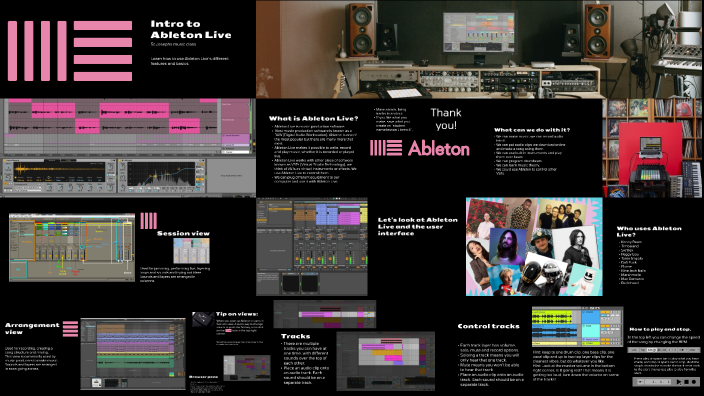Select "Let's look at Ableton Live" heading
This screenshot has height=396, width=704.
(418, 226)
